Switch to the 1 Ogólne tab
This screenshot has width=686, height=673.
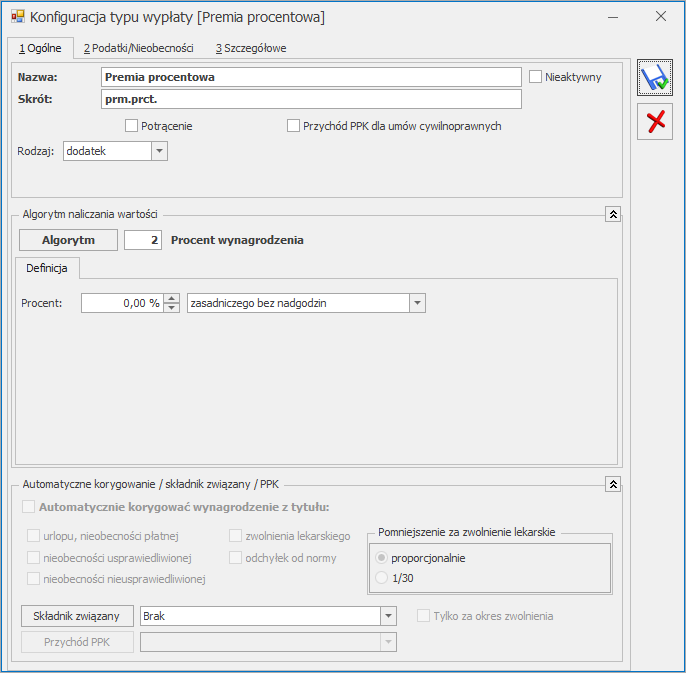(40, 48)
